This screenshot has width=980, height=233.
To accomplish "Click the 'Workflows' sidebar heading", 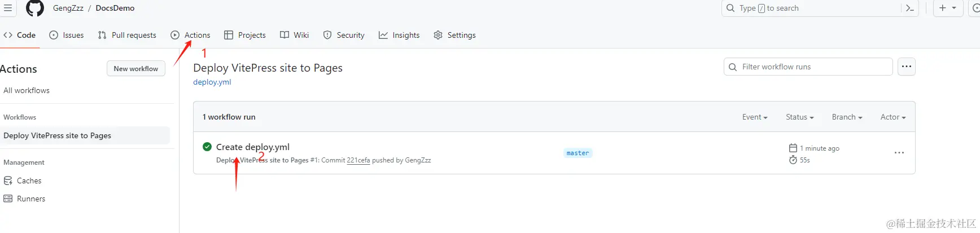I will click(x=20, y=117).
